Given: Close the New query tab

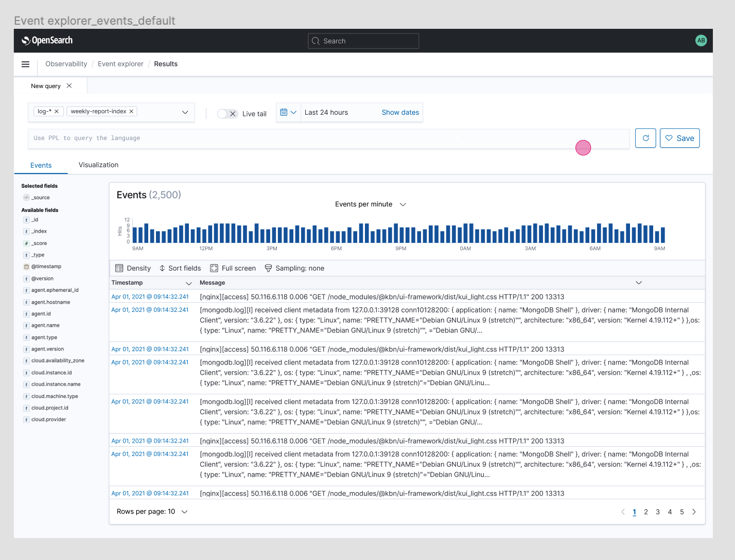Looking at the screenshot, I should (69, 86).
